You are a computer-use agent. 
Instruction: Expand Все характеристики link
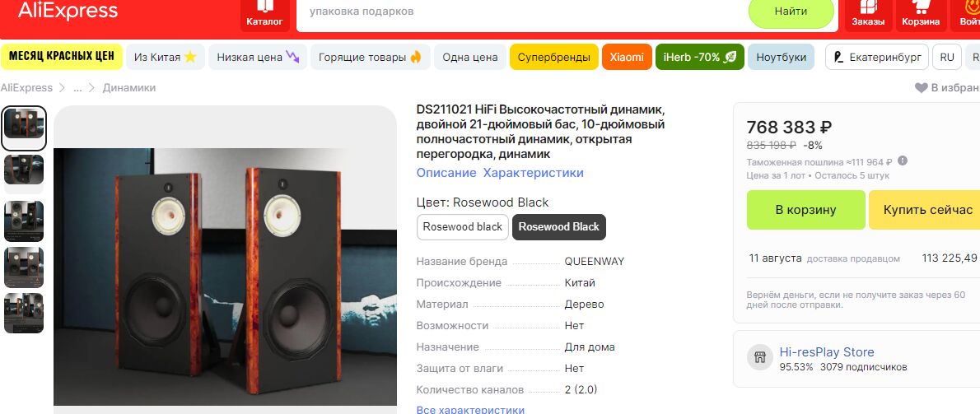tap(470, 410)
